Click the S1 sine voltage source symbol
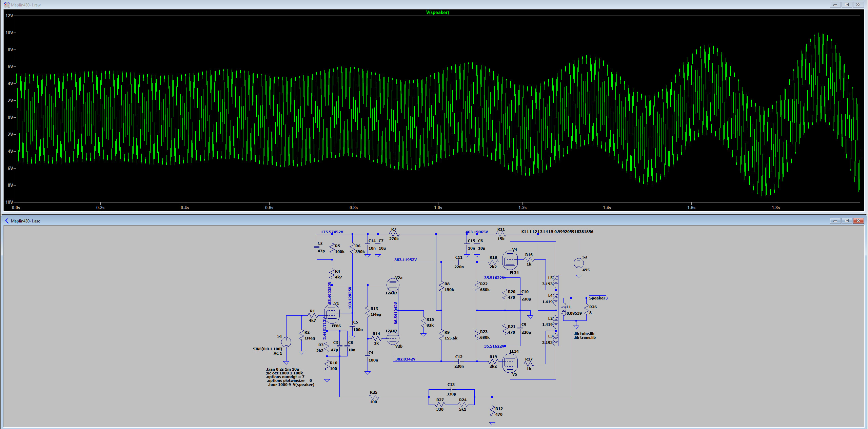The height and width of the screenshot is (429, 868). (x=286, y=342)
